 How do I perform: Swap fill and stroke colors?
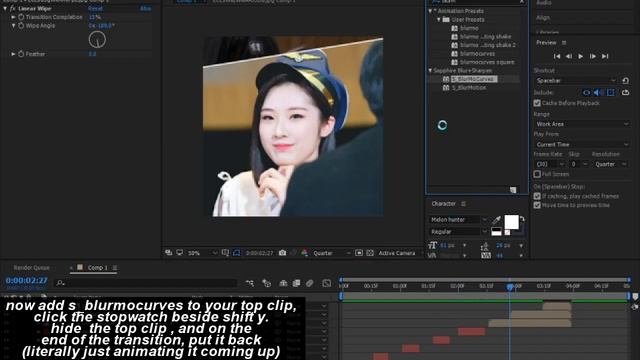(522, 219)
